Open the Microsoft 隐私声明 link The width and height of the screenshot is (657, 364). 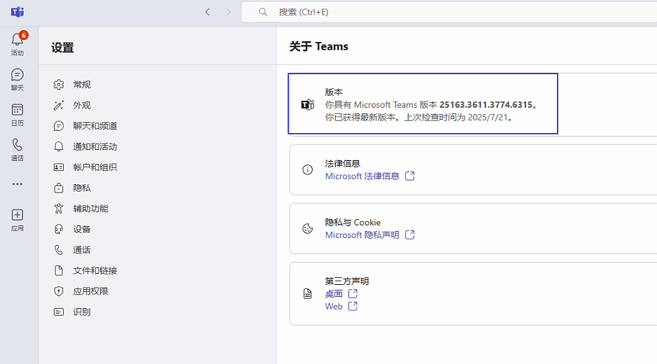tap(362, 235)
